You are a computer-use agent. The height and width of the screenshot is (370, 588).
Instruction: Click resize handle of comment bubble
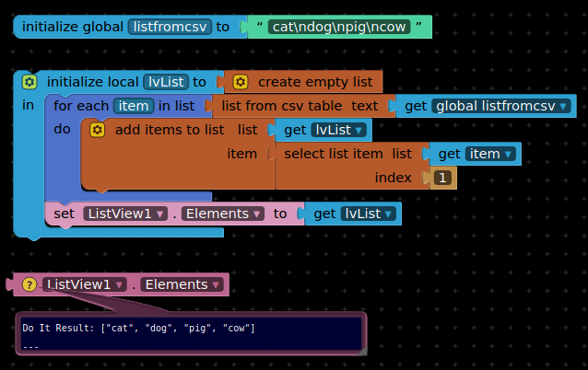(362, 352)
